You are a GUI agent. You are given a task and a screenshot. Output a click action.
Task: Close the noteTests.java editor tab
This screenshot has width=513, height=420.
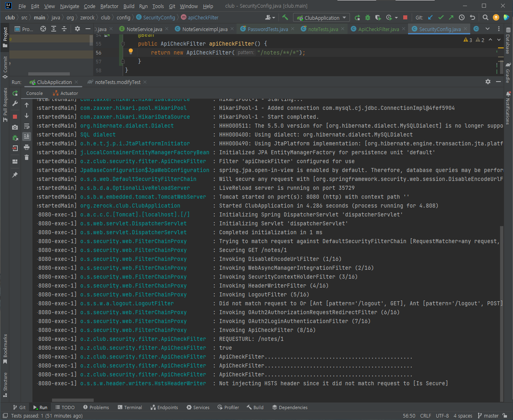(x=343, y=29)
